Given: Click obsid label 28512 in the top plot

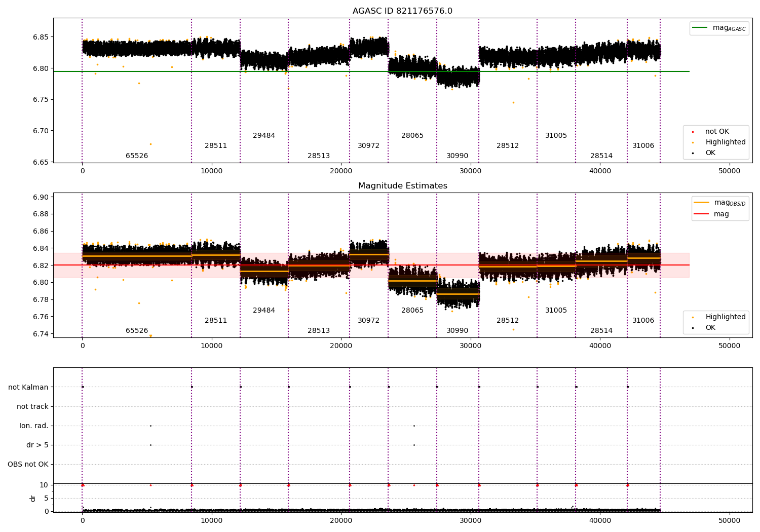Looking at the screenshot, I should click(x=508, y=146).
